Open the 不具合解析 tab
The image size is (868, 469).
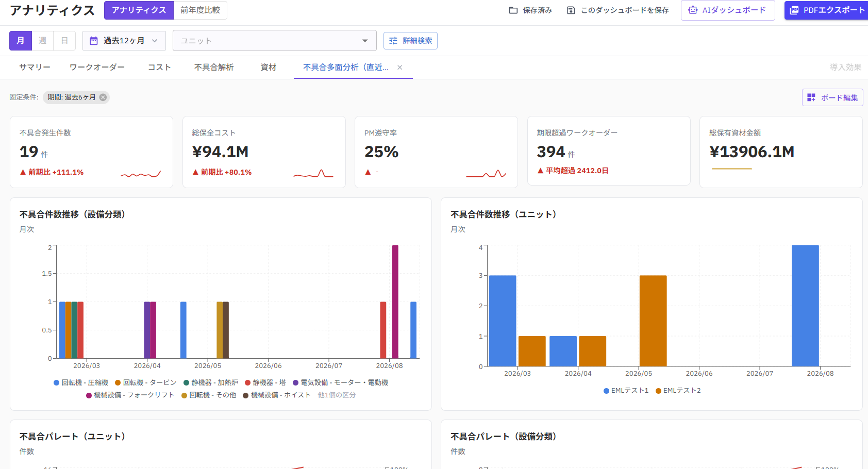tap(214, 68)
